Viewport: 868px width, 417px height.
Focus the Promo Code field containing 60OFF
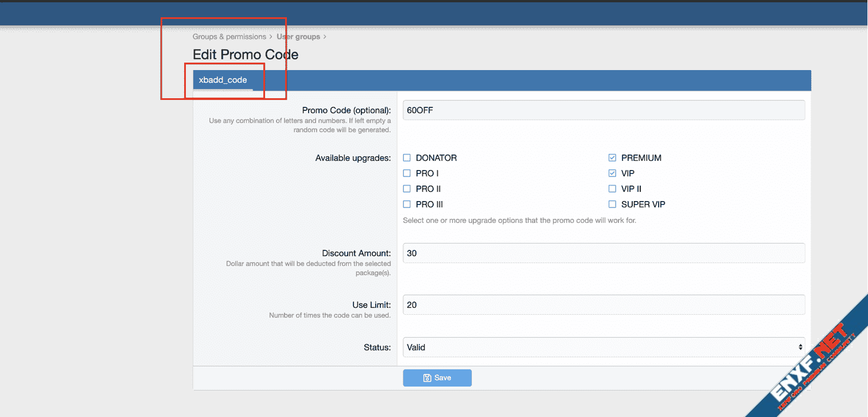[604, 110]
